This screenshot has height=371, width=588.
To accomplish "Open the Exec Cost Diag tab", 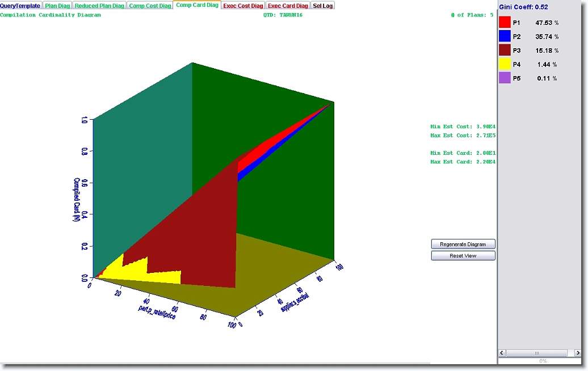I will click(x=243, y=6).
